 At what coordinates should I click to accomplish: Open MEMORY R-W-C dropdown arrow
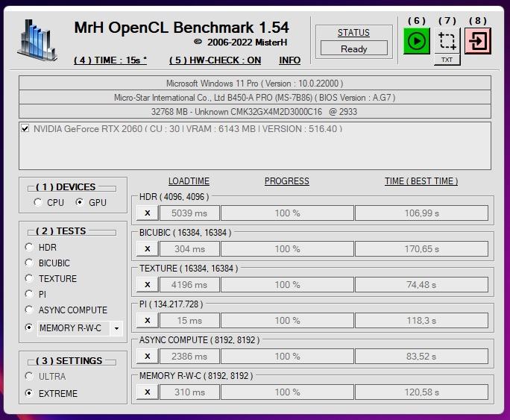[x=116, y=328]
